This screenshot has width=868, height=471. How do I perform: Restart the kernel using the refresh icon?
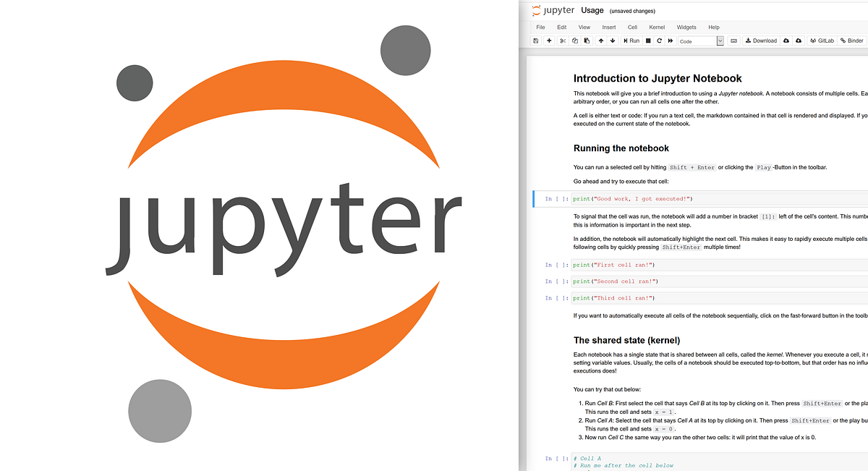point(659,41)
